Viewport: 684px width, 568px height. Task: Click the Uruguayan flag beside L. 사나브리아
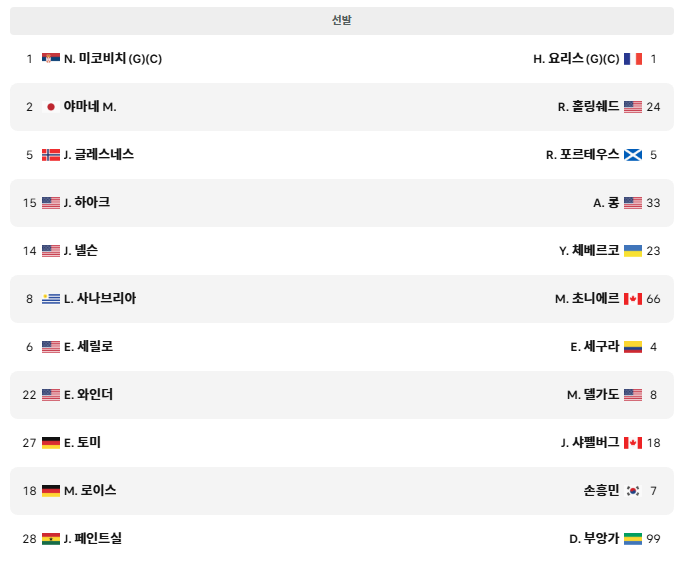click(51, 298)
